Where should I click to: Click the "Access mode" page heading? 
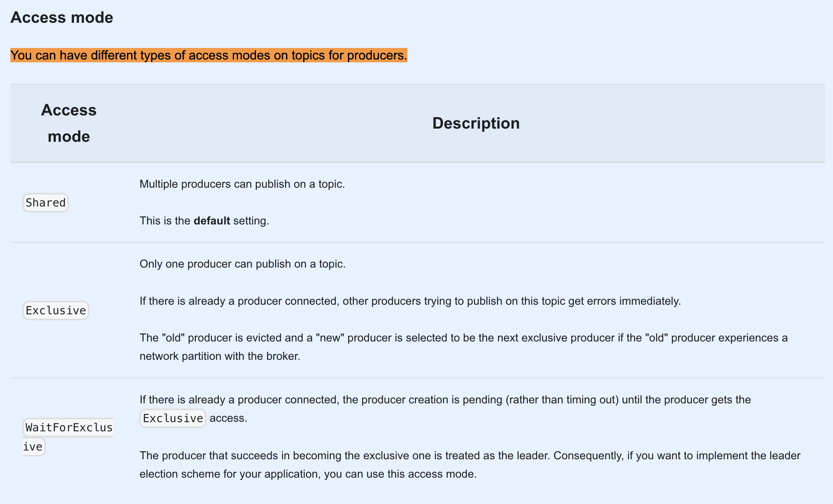coord(61,18)
